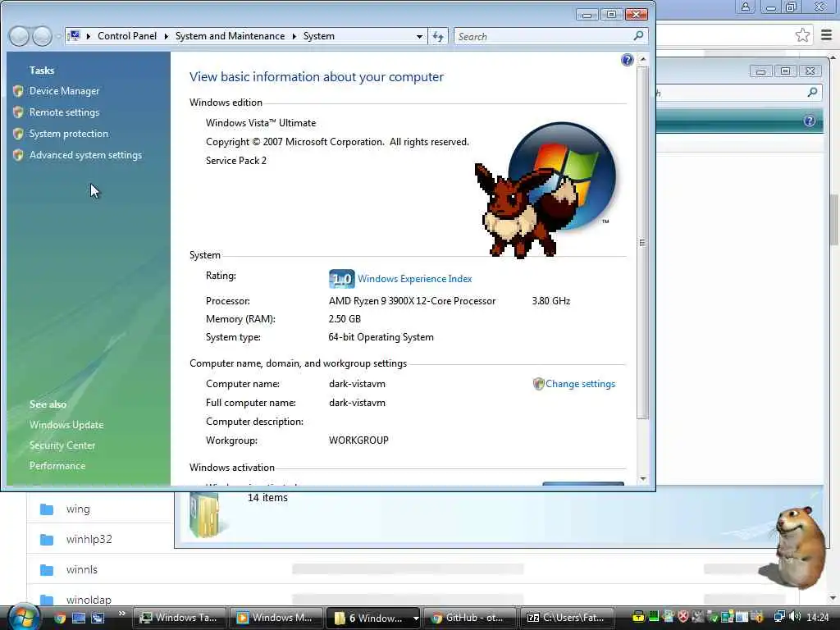Click the bookmark star icon in the browser window
The image size is (840, 630).
click(x=802, y=35)
